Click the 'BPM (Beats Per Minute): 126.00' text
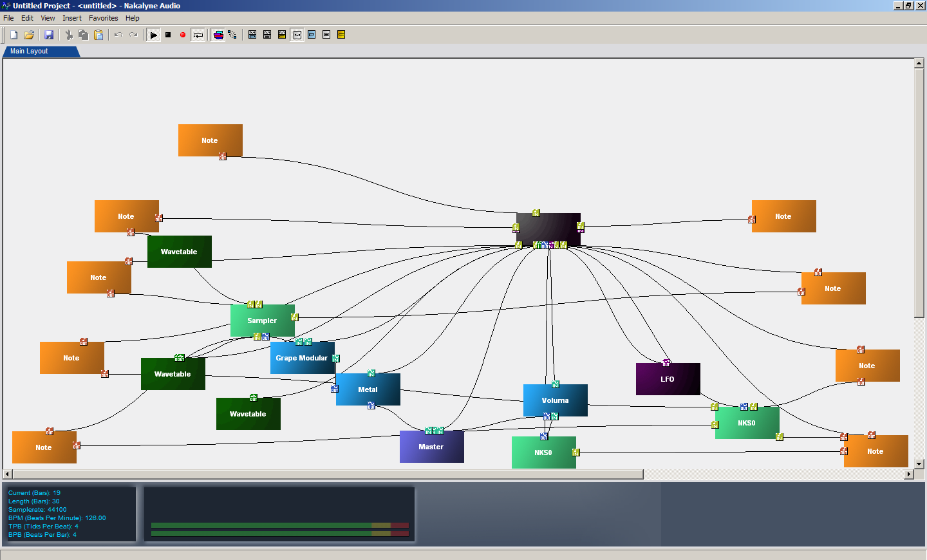The image size is (927, 560). click(x=57, y=518)
